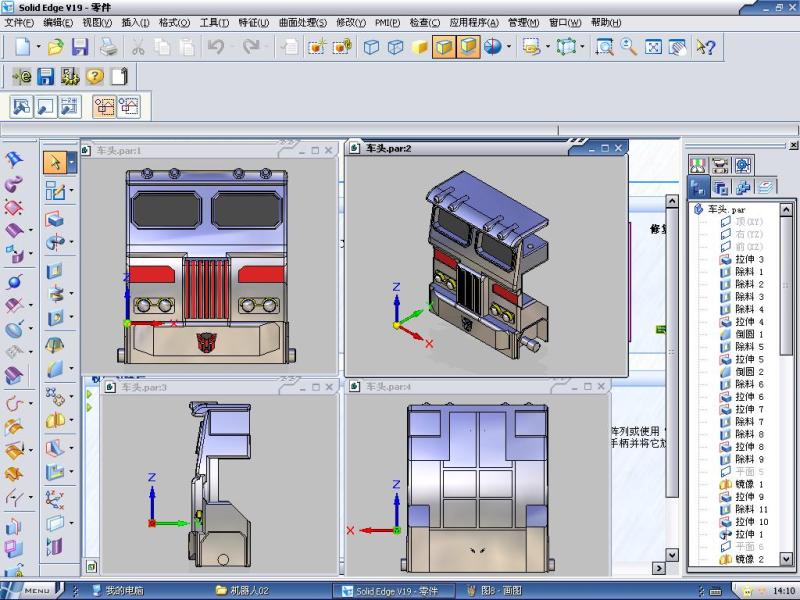Click the second-row blue save icon

coord(45,77)
